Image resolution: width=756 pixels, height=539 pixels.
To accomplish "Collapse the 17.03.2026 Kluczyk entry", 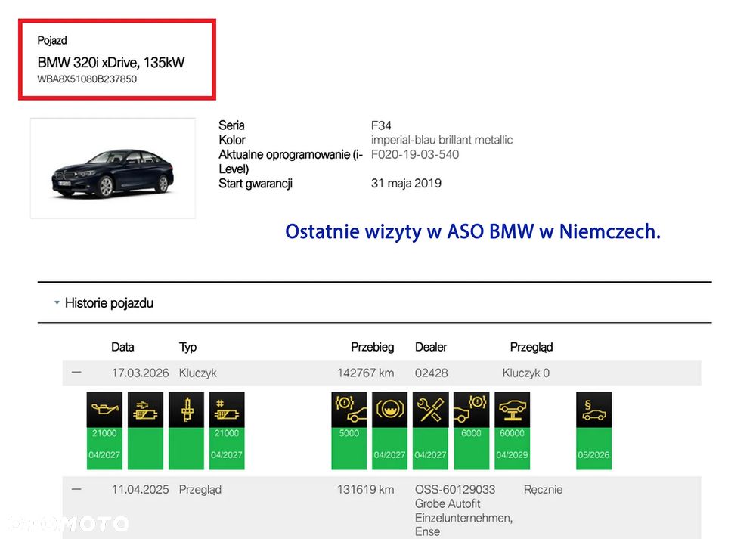I will pos(76,373).
